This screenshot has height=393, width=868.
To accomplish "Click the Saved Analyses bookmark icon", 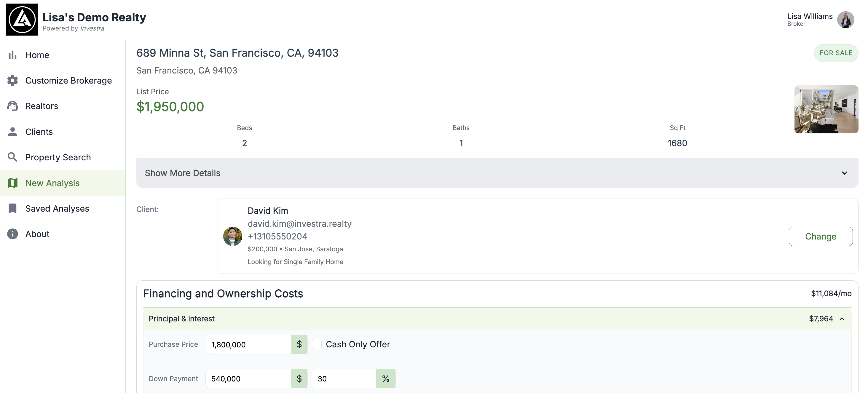I will click(12, 208).
